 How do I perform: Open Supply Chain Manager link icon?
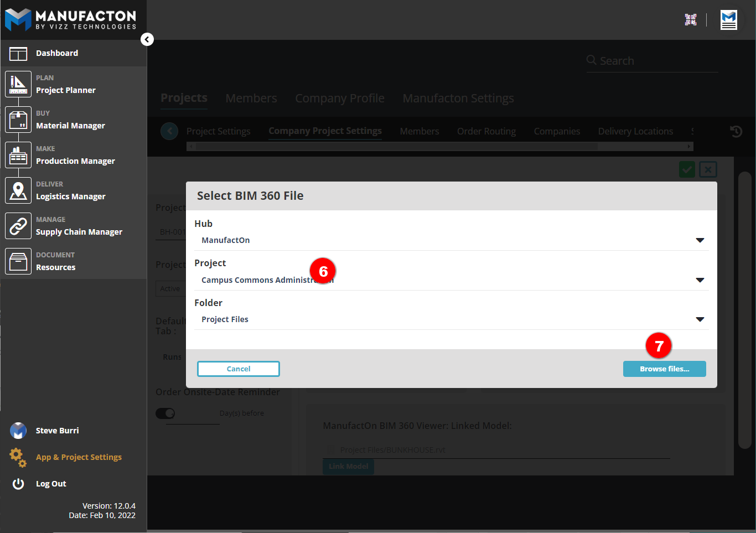pos(18,226)
